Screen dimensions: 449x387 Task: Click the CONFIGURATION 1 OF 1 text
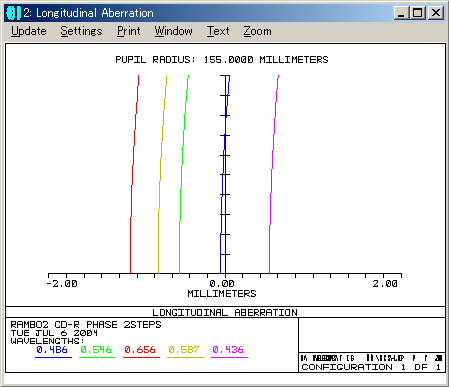pos(371,367)
